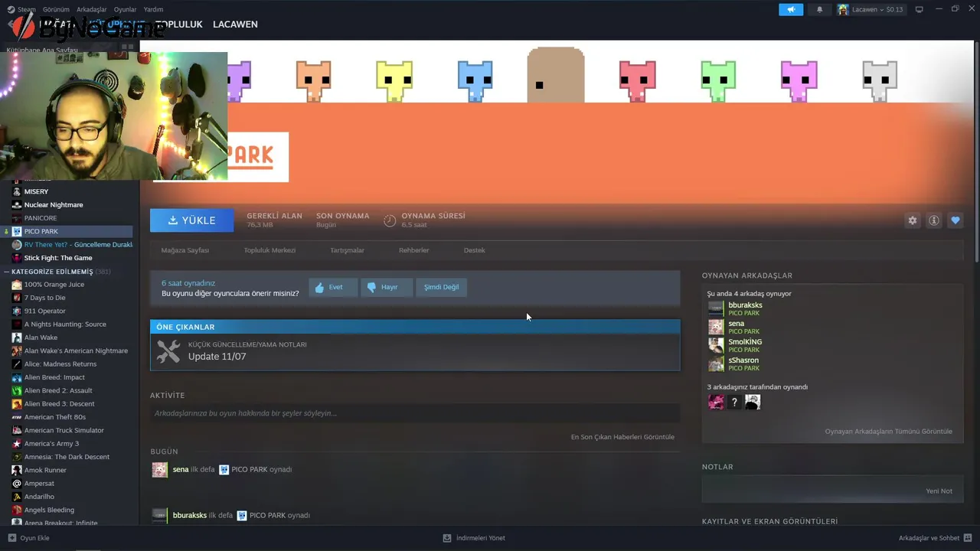Go to LACAWEN profile tab
This screenshot has height=551, width=980.
pyautogui.click(x=235, y=24)
